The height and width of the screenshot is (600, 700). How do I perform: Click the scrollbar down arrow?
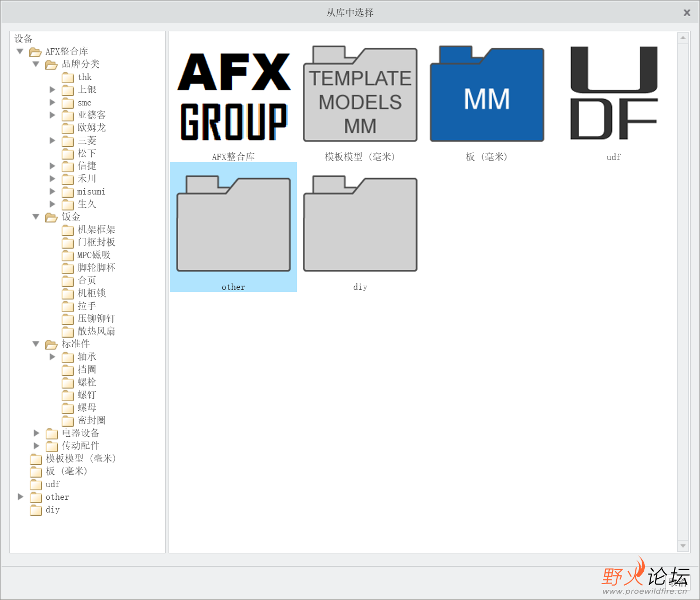click(683, 545)
